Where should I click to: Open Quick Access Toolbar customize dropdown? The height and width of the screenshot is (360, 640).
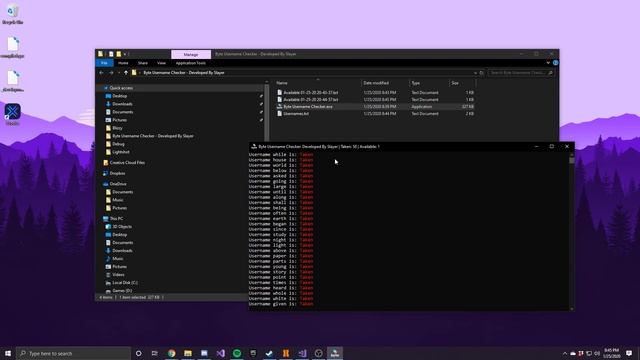(126, 54)
